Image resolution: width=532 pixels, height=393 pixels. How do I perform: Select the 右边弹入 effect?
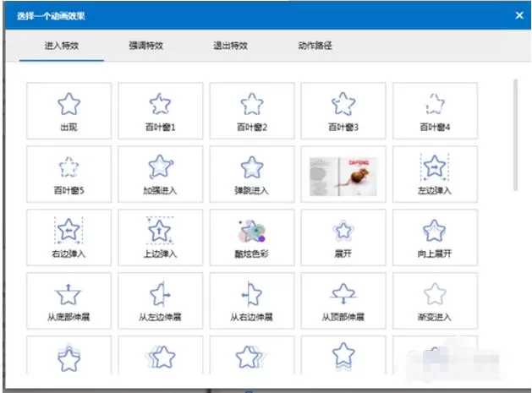[69, 237]
